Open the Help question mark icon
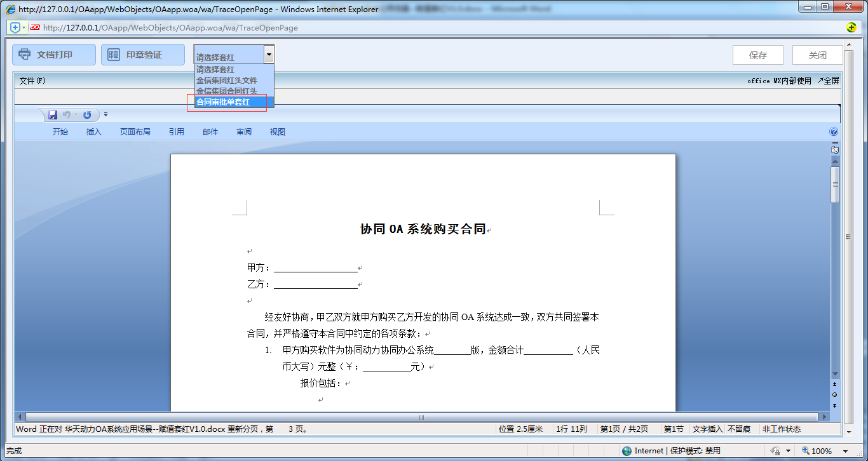This screenshot has width=868, height=461. click(x=833, y=131)
